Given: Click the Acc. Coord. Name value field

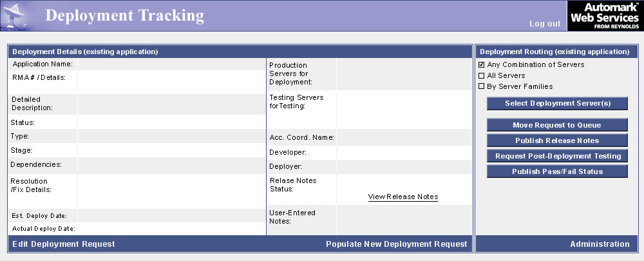Looking at the screenshot, I should pos(404,137).
